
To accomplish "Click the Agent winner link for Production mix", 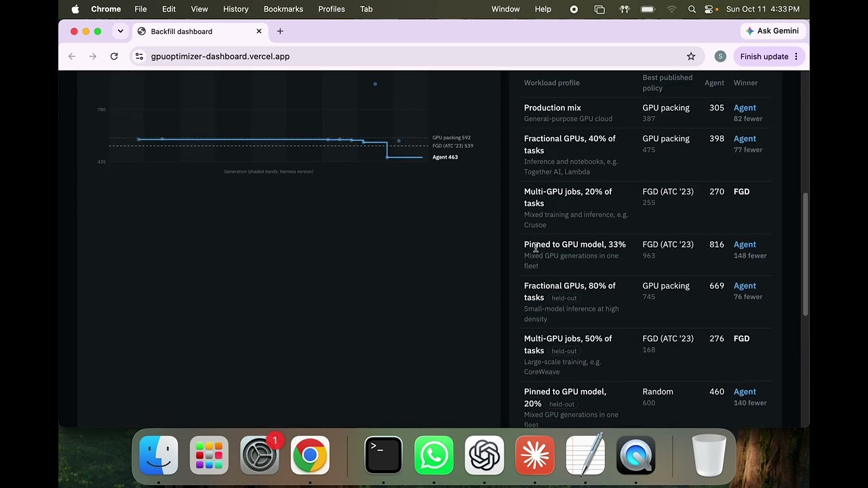I will 744,108.
